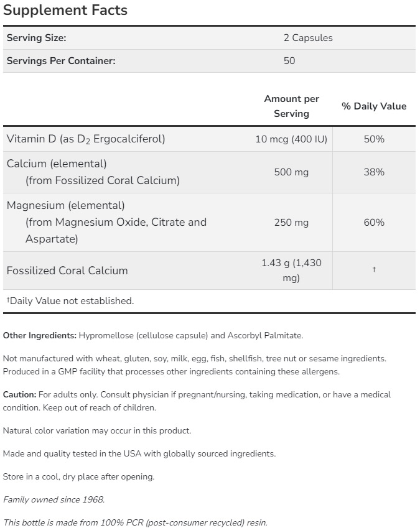The width and height of the screenshot is (420, 528).
Task: Select the Magnesium (elemental) row name
Action: (66, 205)
